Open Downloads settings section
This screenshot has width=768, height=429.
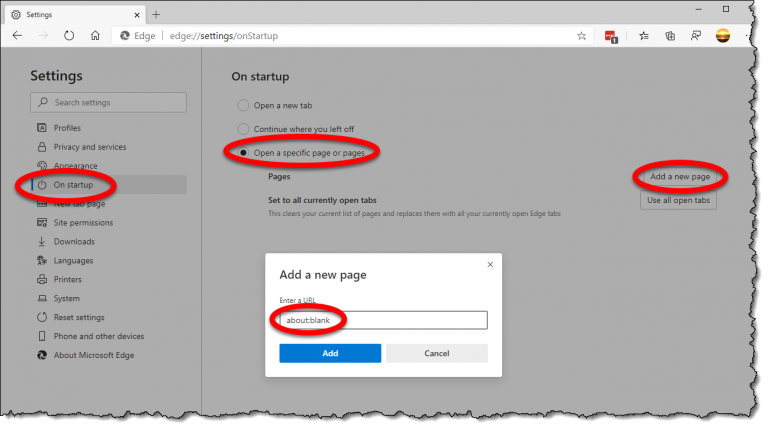pos(74,241)
